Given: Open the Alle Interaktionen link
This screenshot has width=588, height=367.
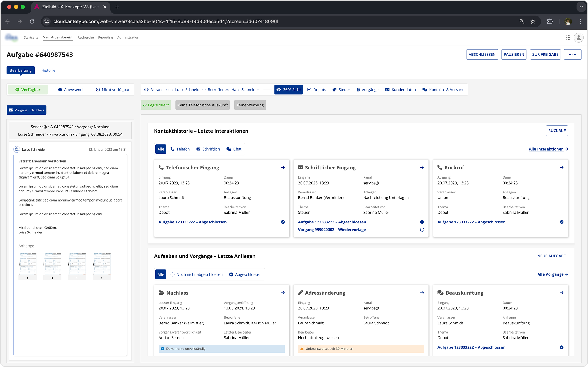Looking at the screenshot, I should (549, 149).
